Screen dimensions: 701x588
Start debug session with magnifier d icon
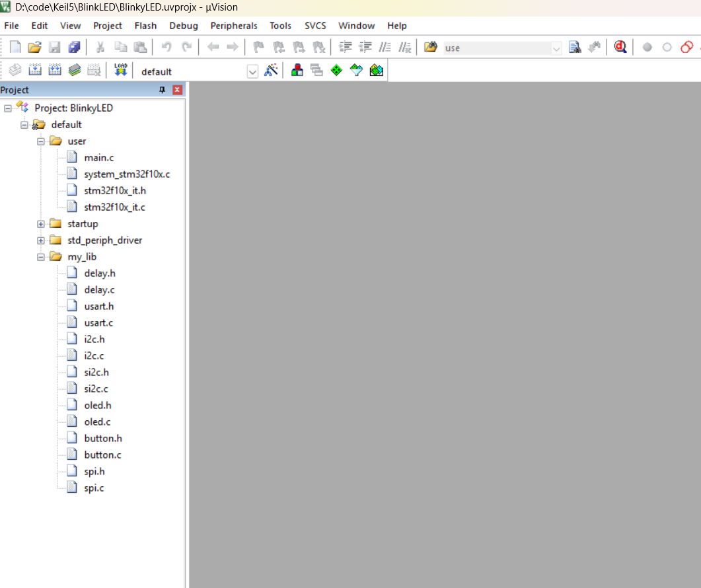pyautogui.click(x=620, y=47)
